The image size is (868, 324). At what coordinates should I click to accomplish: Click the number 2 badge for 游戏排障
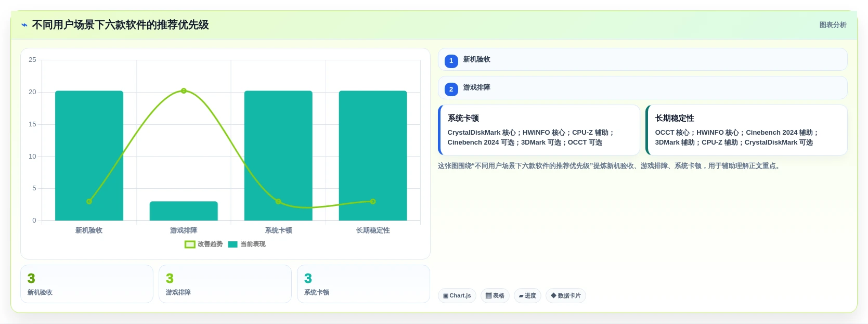[x=451, y=89]
